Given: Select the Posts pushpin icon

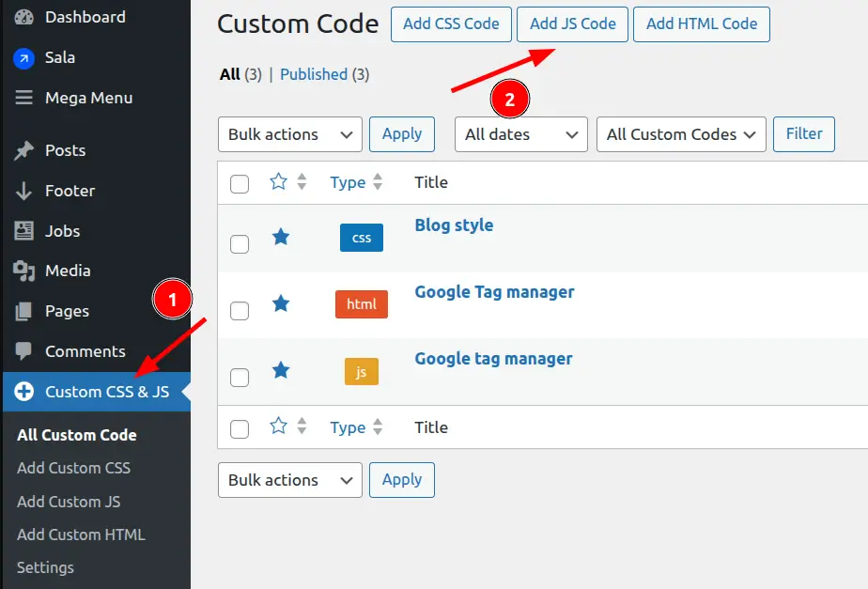Looking at the screenshot, I should point(23,150).
